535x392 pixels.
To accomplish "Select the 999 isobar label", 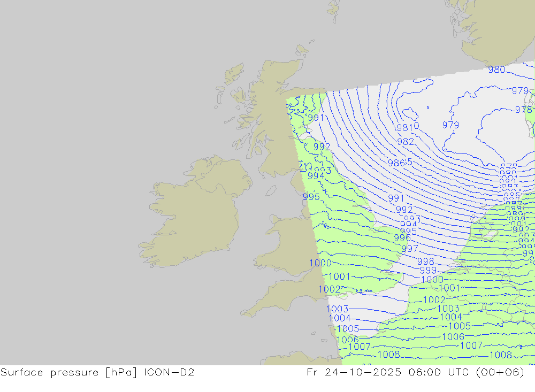I will point(428,270).
